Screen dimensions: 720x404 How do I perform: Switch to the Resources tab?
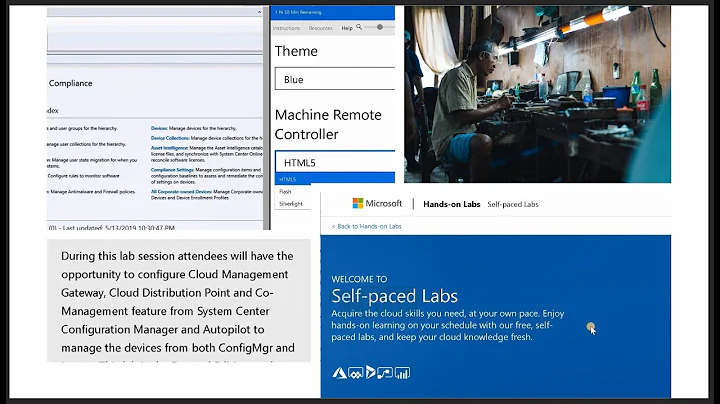pyautogui.click(x=321, y=28)
